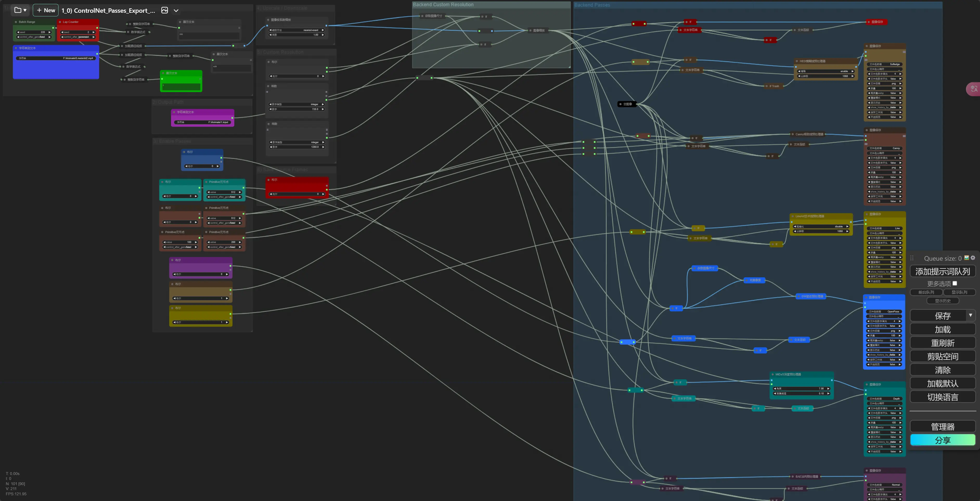980x501 pixels.
Task: Increase seed arrow in Batch Range node
Action: pos(49,32)
